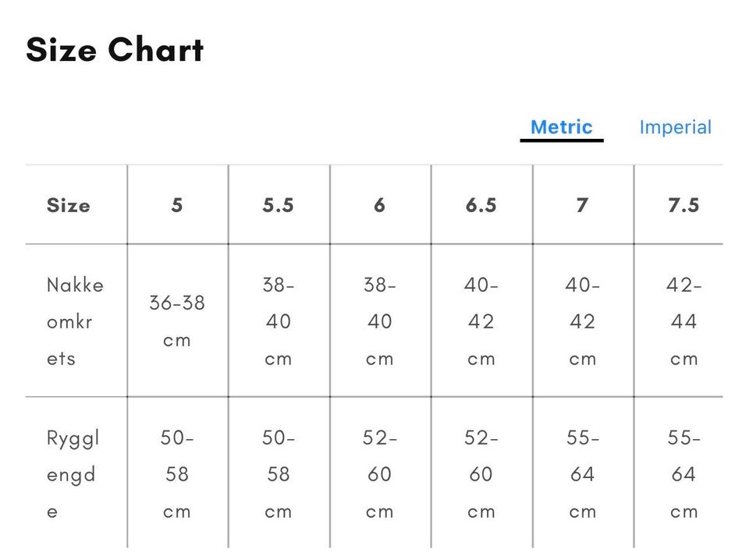Viewport: 749px width, 560px height.
Task: Select size 6 column header
Action: click(379, 205)
